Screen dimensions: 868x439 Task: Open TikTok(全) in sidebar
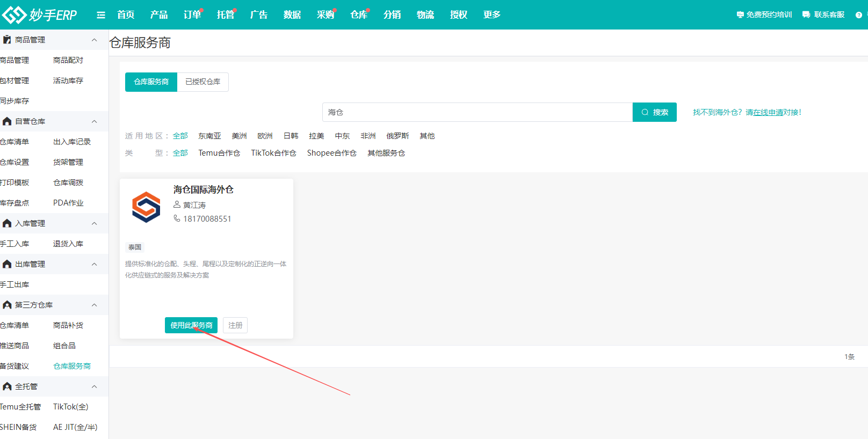coord(70,407)
